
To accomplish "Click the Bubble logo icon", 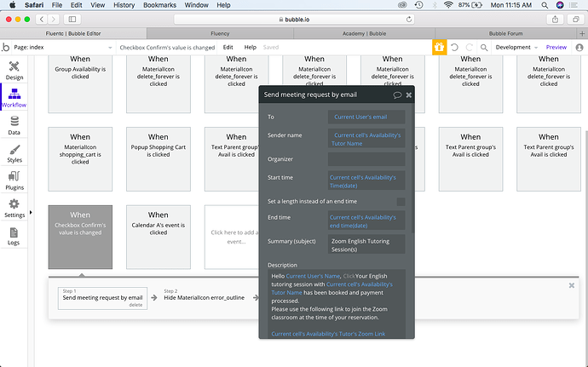I will [6, 47].
